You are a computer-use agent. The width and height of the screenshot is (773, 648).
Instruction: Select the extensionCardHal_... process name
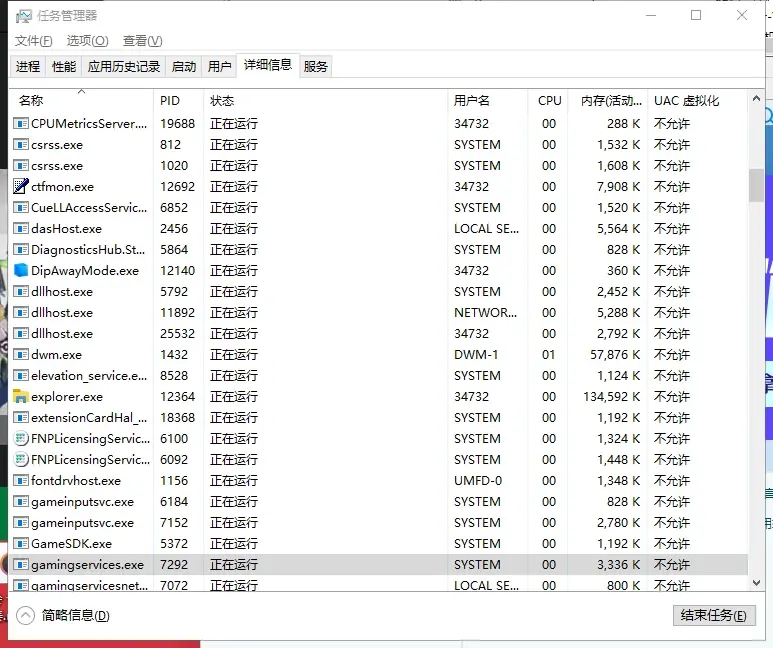pyautogui.click(x=89, y=418)
